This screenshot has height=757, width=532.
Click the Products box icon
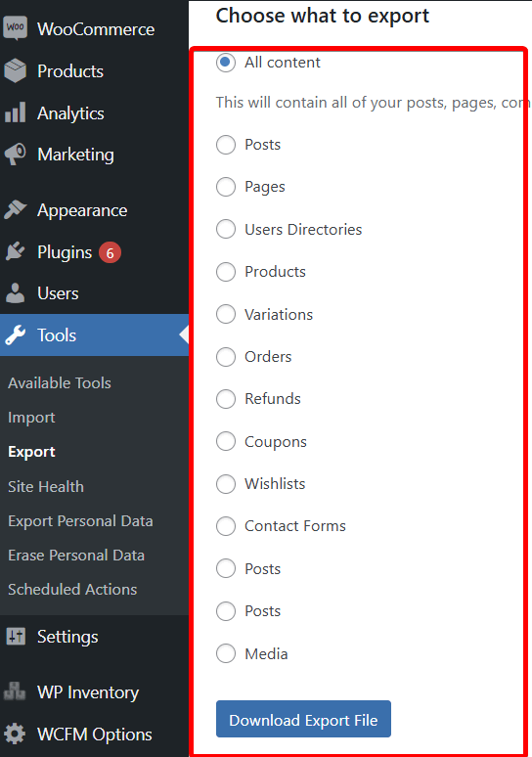[15, 70]
